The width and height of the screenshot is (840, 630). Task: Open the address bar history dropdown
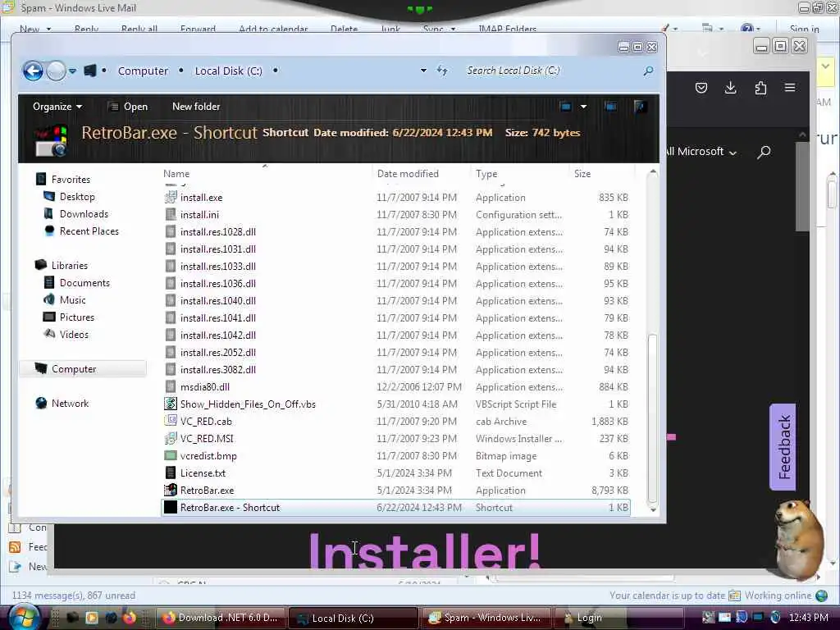[423, 71]
